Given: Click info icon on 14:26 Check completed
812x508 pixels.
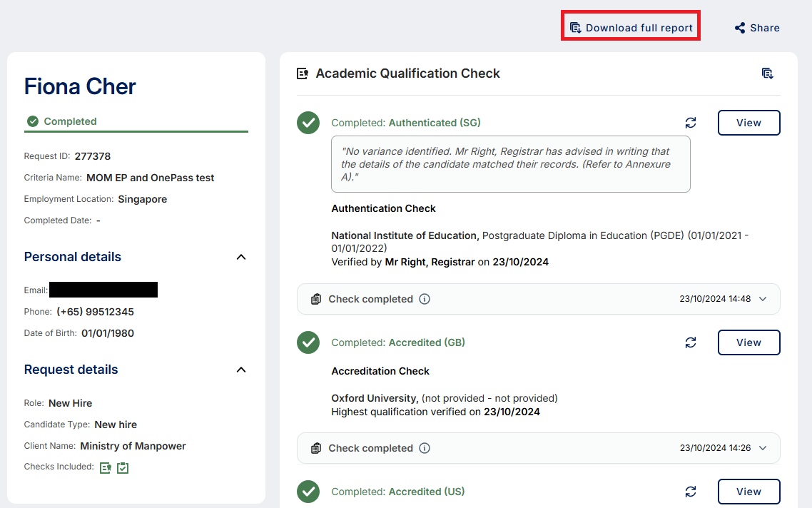Looking at the screenshot, I should (425, 448).
